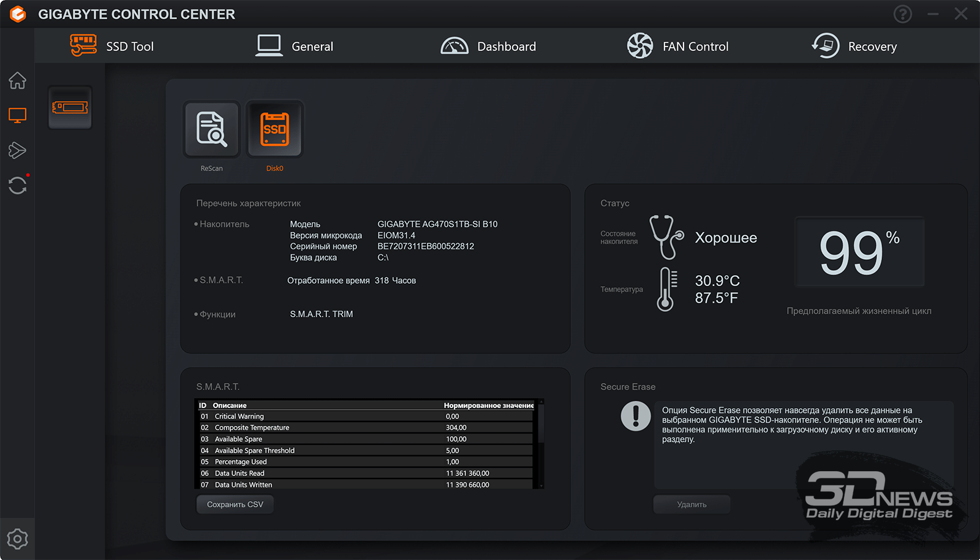Open the Recovery tab
This screenshot has height=560, width=980.
click(854, 46)
